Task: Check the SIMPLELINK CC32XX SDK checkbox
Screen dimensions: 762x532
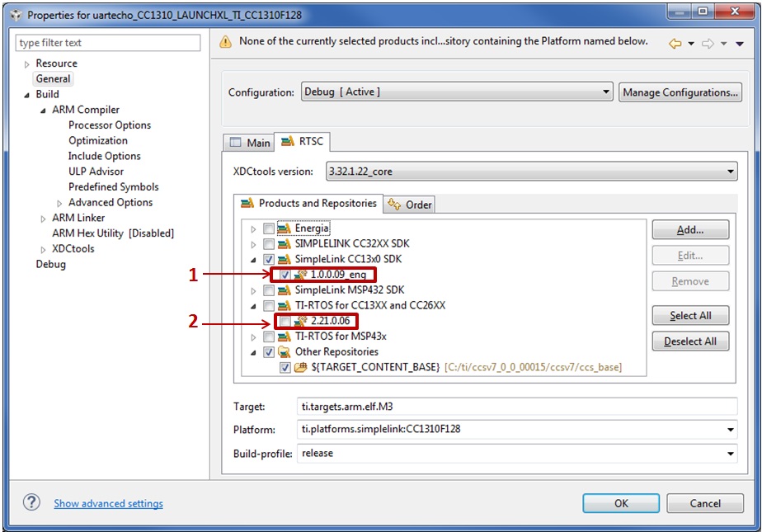Action: 269,244
